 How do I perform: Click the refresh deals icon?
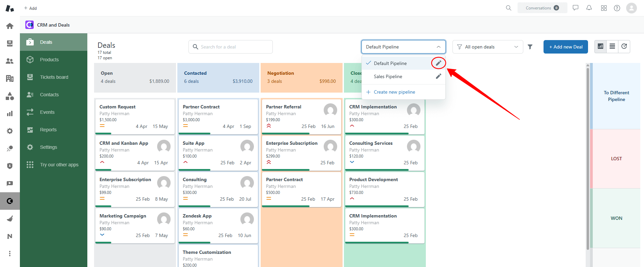click(x=624, y=46)
